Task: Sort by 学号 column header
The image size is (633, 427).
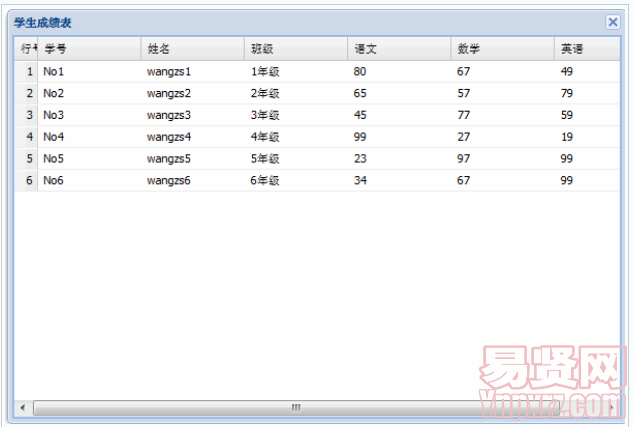Action: (88, 49)
